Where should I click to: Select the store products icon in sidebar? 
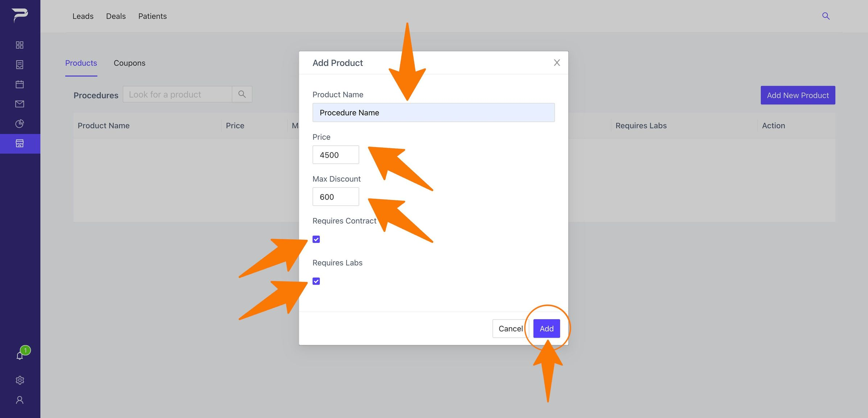coord(20,143)
